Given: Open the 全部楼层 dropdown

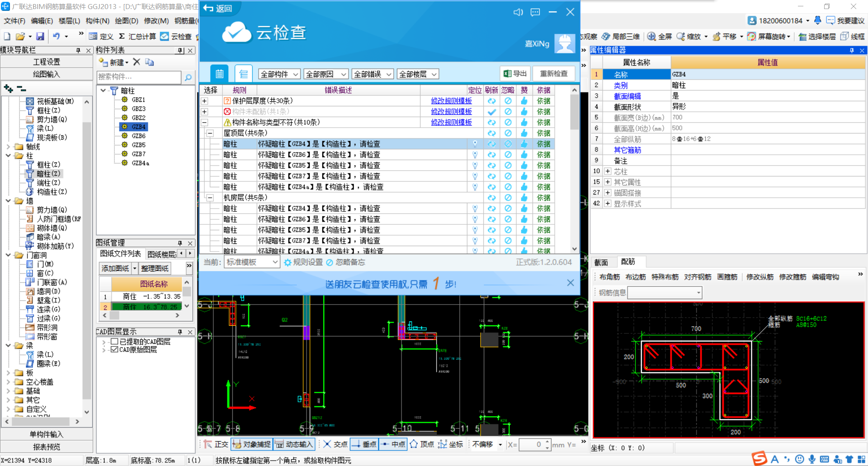Looking at the screenshot, I should coord(418,74).
